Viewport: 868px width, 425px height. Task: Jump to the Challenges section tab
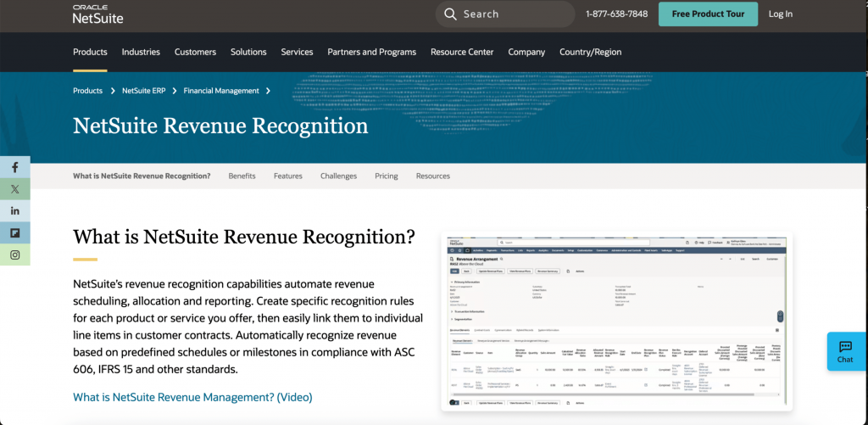click(339, 176)
